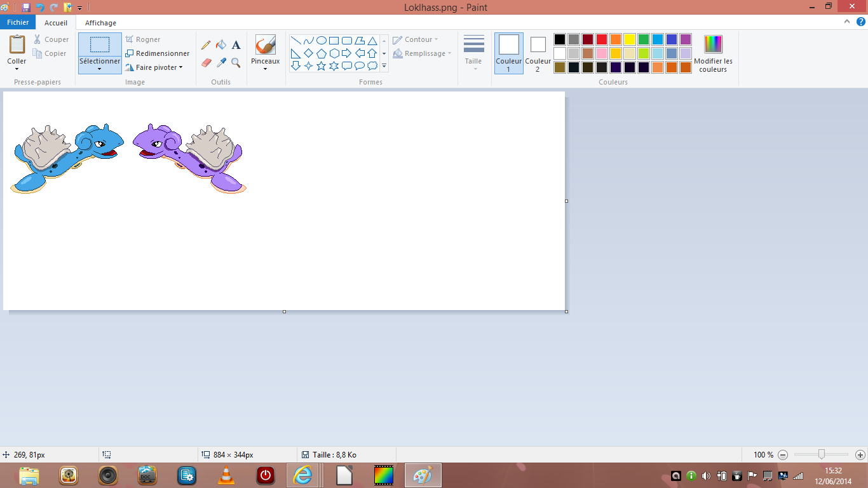Choose the five-point star shape
The width and height of the screenshot is (868, 488).
pyautogui.click(x=322, y=66)
